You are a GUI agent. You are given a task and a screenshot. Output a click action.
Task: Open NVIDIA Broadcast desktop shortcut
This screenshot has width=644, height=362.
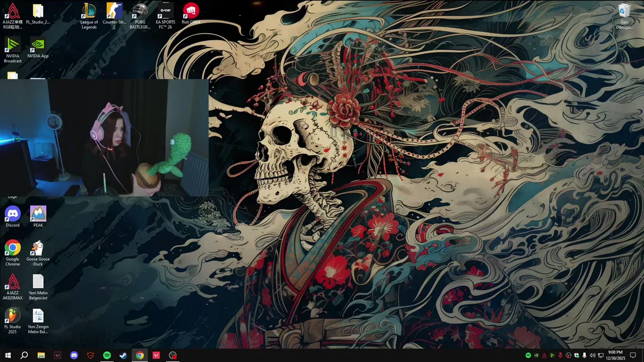click(x=13, y=50)
